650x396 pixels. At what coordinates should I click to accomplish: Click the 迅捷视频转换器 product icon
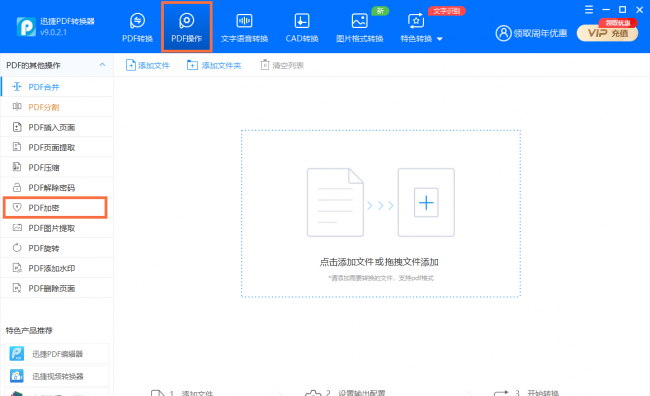click(17, 376)
